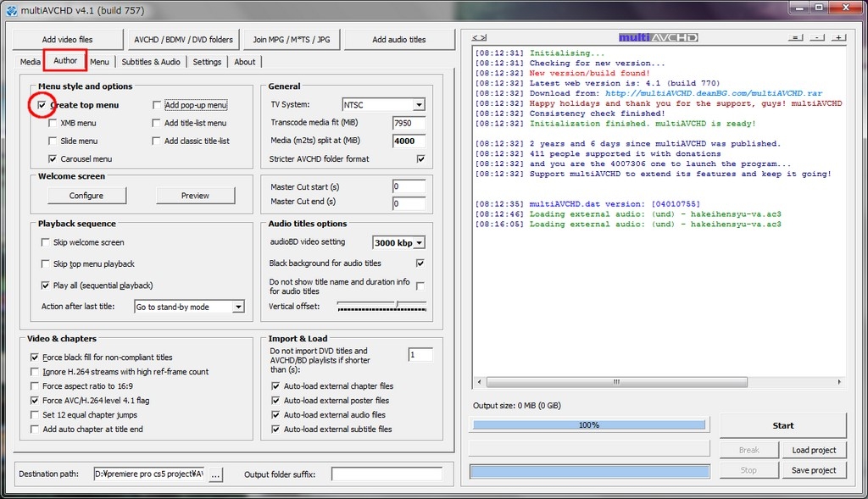The width and height of the screenshot is (868, 499).
Task: Click the multiAVCHD title bar app icon
Action: 11,8
